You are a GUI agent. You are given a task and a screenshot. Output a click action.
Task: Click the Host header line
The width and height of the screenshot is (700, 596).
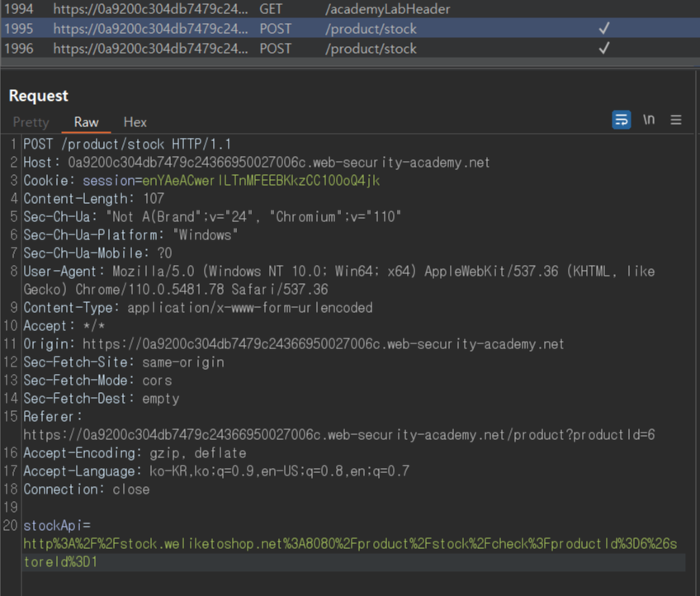[x=256, y=163]
